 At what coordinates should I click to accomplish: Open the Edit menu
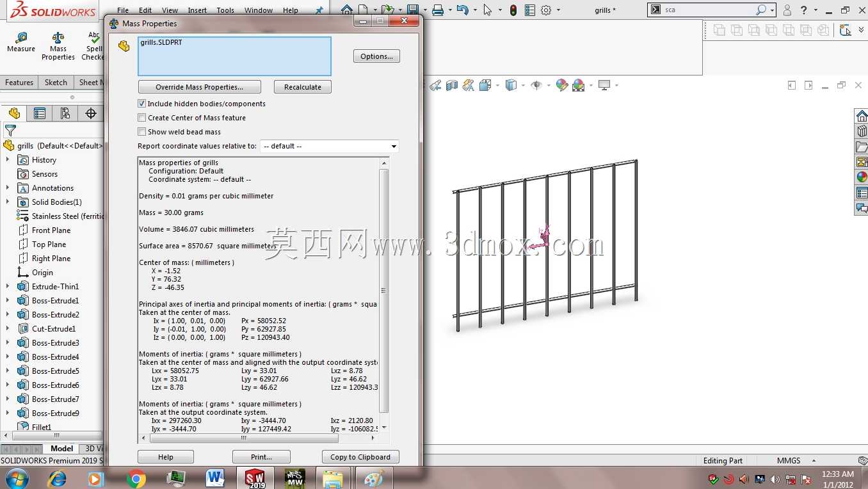pos(145,10)
